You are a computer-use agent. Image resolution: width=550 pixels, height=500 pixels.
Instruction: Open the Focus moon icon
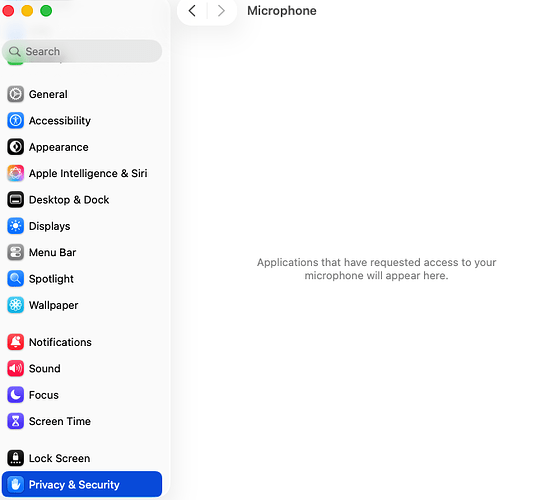point(15,395)
